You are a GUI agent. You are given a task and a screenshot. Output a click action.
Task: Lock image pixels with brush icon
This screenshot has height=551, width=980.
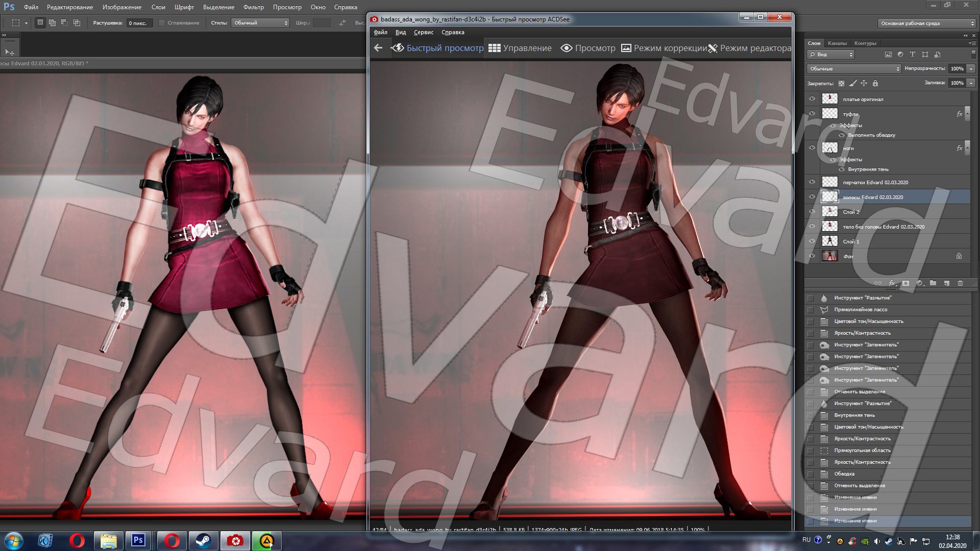(x=852, y=83)
